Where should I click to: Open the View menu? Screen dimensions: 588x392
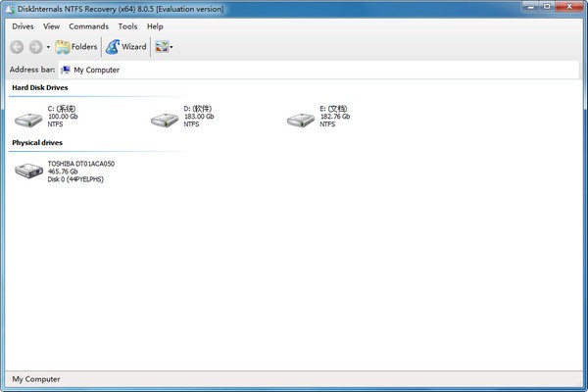[52, 26]
